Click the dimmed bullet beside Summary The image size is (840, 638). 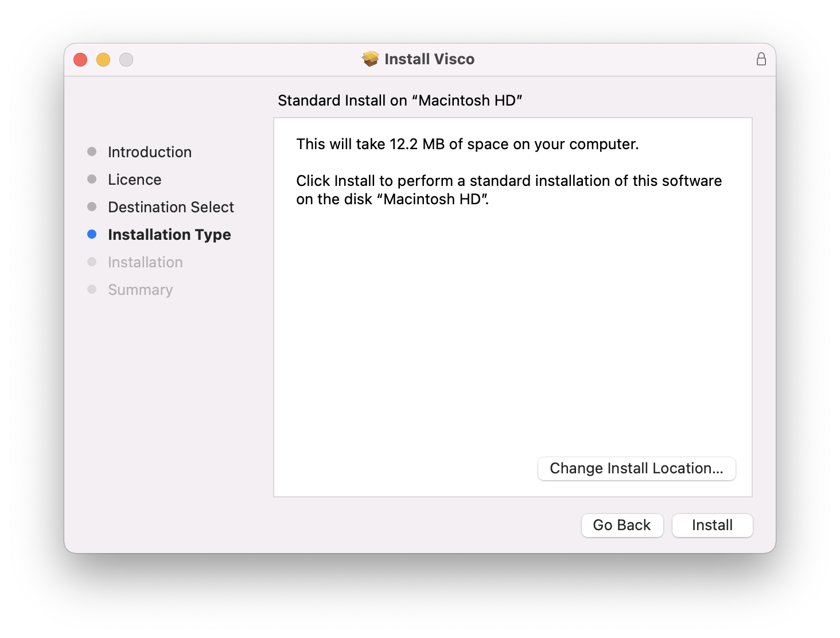point(92,289)
